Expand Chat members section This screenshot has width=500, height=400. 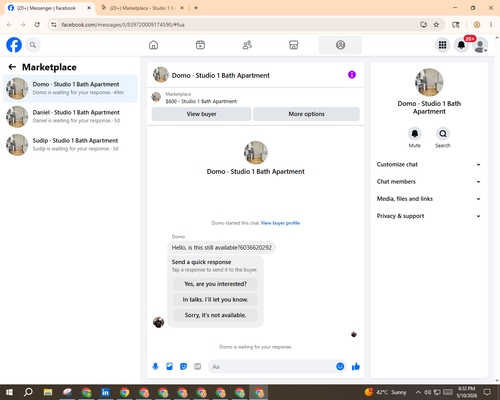tap(429, 182)
